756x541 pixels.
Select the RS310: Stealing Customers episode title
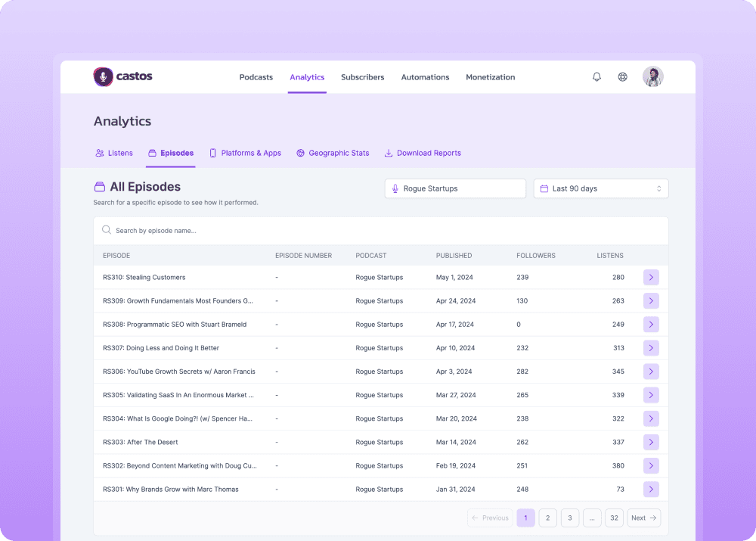tap(144, 278)
